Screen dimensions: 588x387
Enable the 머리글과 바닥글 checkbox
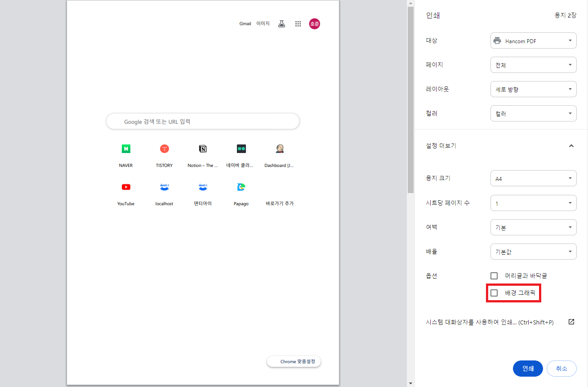[x=494, y=275]
